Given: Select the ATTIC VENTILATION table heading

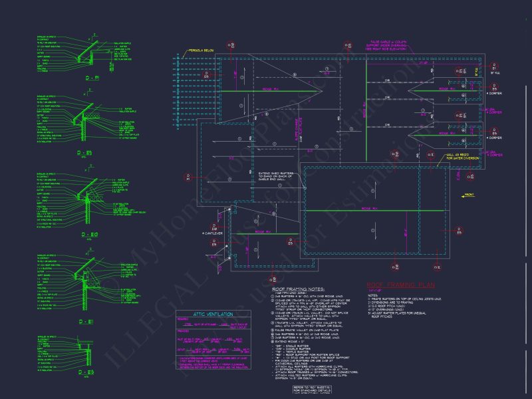Looking at the screenshot, I should click(213, 314).
